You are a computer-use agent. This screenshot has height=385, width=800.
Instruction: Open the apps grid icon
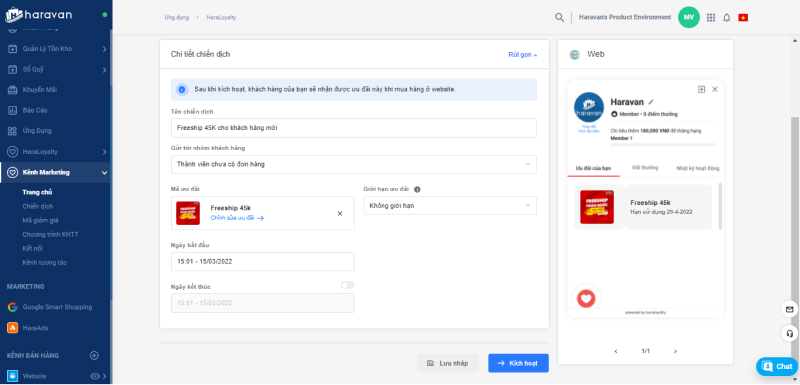coord(711,17)
